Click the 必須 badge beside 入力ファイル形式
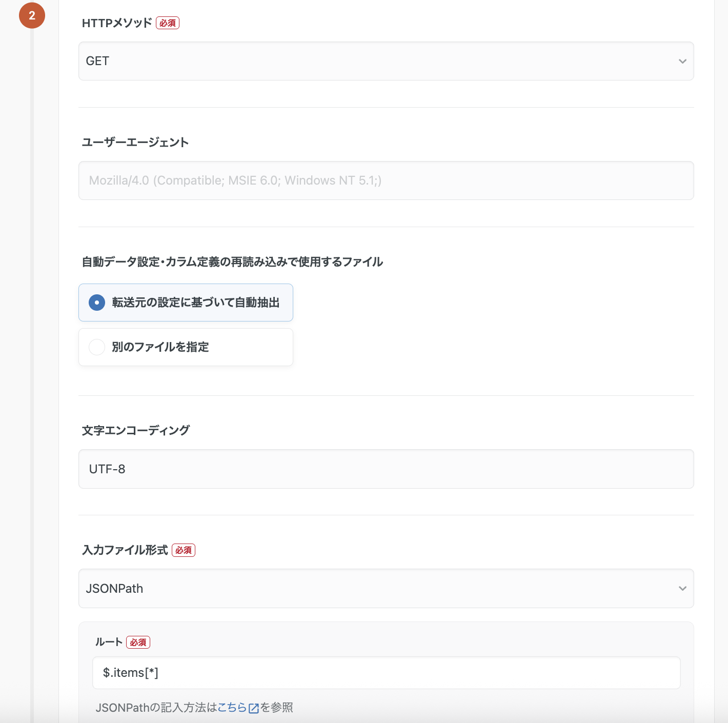728x723 pixels. (x=184, y=550)
